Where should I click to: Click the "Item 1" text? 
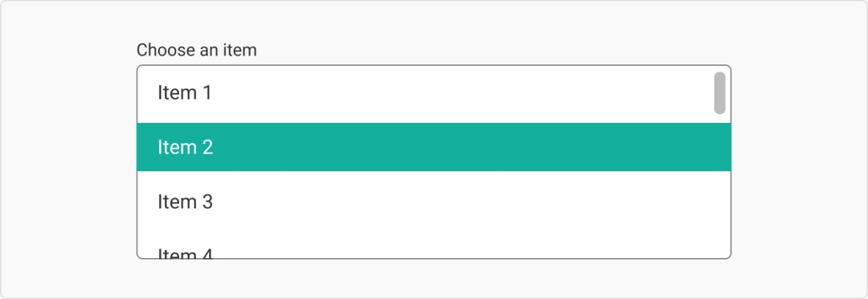184,92
